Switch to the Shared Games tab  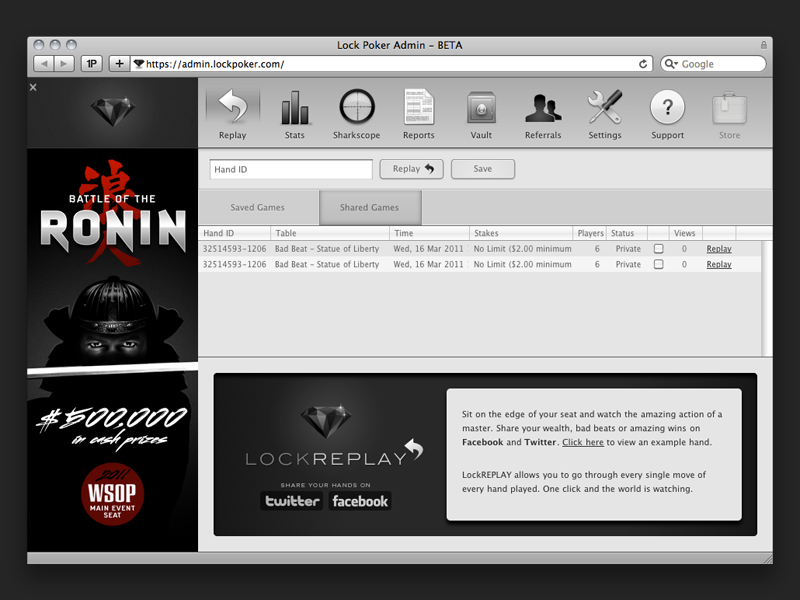pyautogui.click(x=370, y=208)
